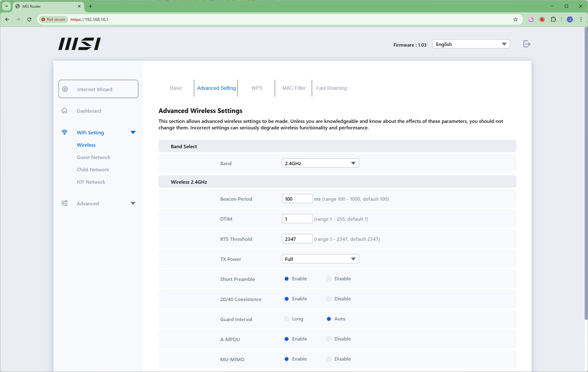Open the TX Power dropdown
Screen dimensions: 588x372
click(x=320, y=259)
